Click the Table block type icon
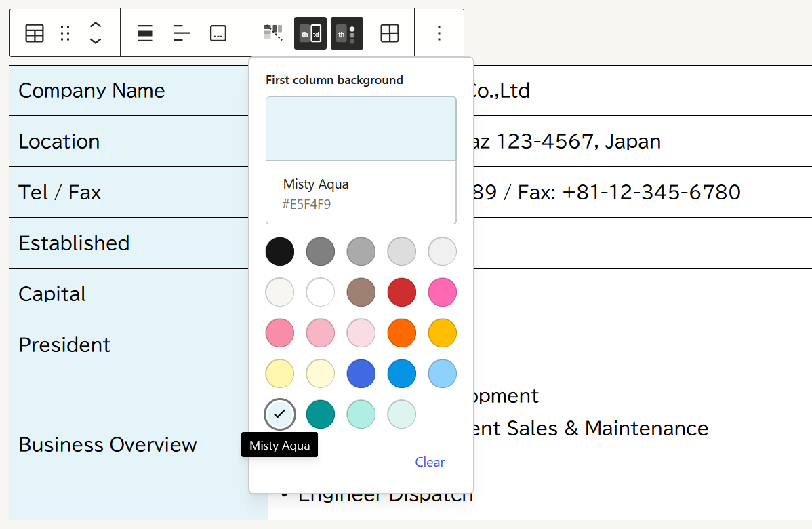 tap(35, 34)
